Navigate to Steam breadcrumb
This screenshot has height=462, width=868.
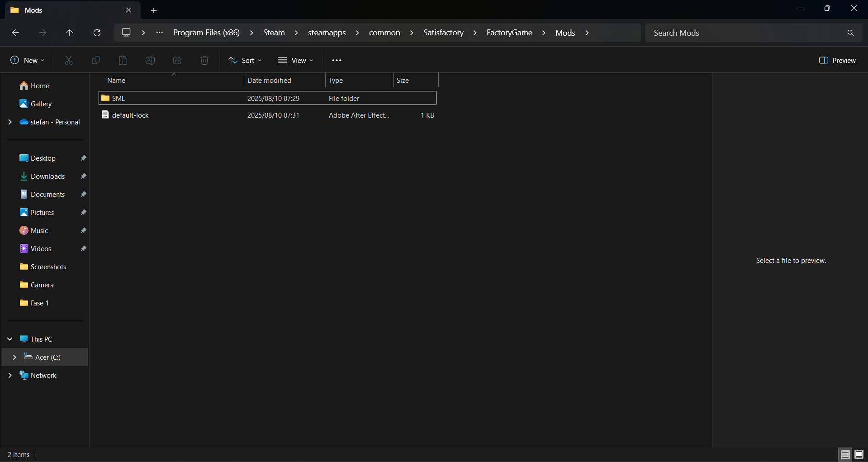[x=274, y=33]
